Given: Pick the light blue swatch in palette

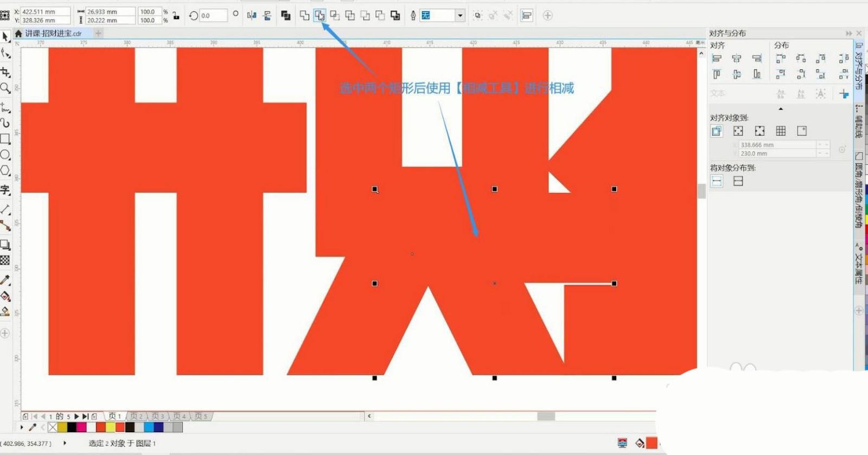Looking at the screenshot, I should (149, 427).
